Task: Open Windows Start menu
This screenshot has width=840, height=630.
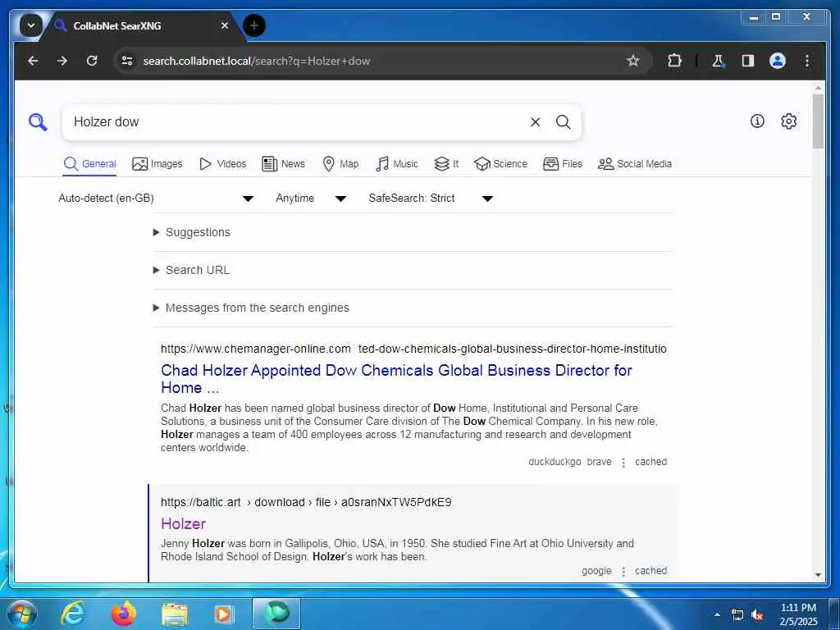Action: 22,614
